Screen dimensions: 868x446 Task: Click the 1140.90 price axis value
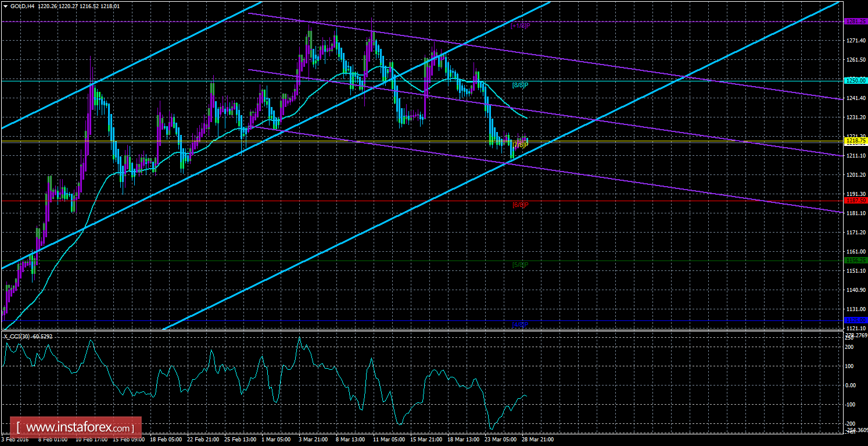tap(856, 290)
